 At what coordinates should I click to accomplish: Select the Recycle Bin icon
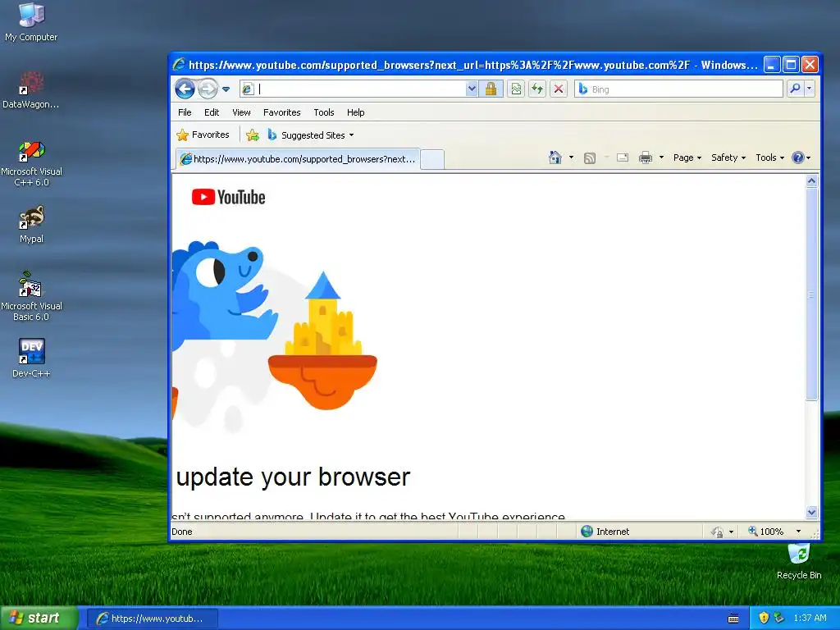click(x=799, y=561)
